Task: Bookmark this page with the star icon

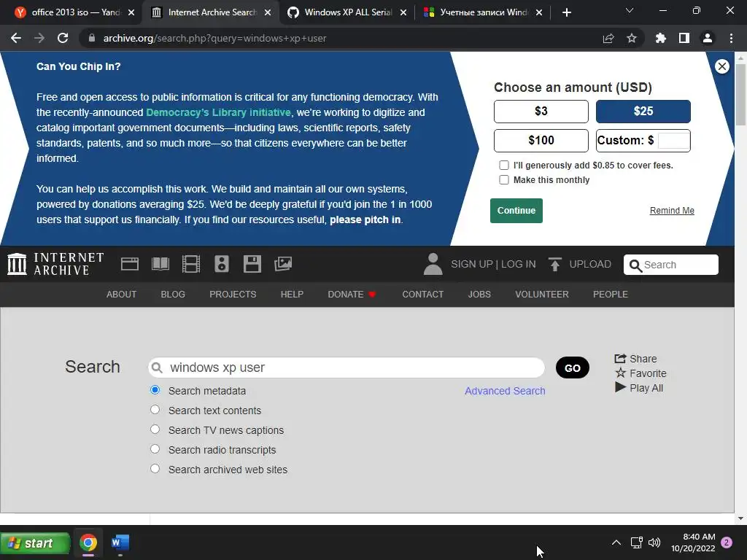Action: tap(632, 38)
